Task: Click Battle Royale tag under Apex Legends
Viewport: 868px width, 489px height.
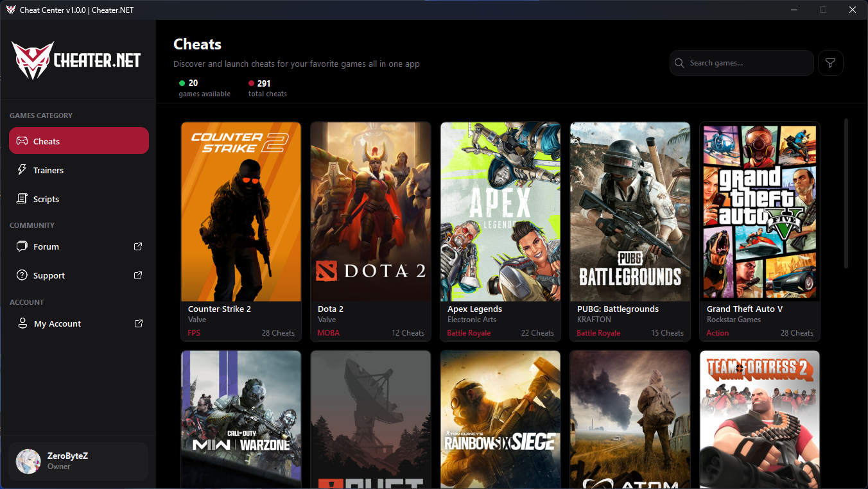Action: pos(469,333)
